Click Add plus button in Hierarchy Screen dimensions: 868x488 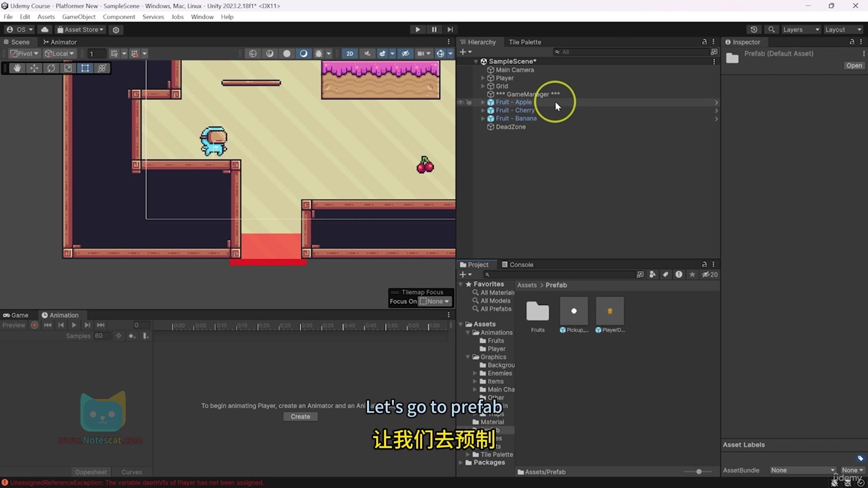point(465,52)
